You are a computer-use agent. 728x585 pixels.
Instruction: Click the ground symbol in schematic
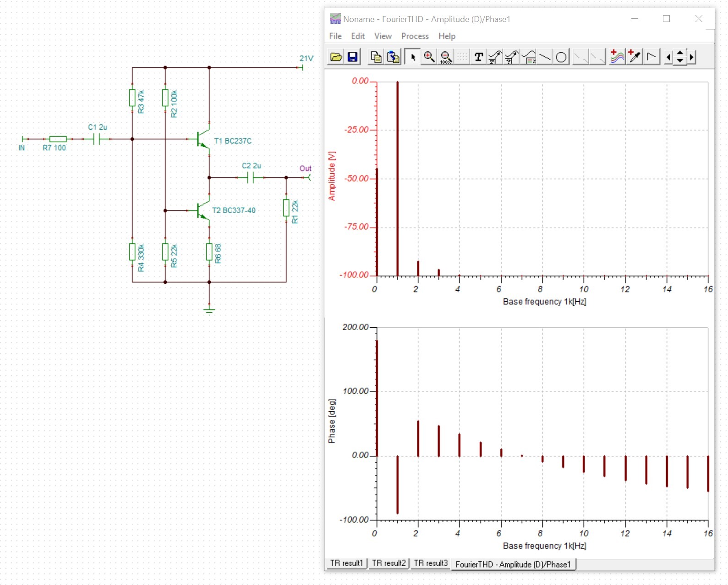tap(209, 310)
